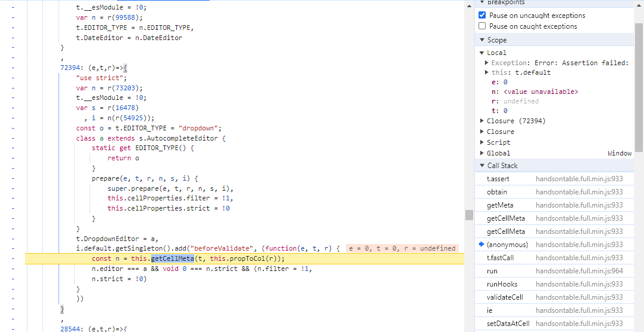Select the run call stack frame

pyautogui.click(x=554, y=271)
